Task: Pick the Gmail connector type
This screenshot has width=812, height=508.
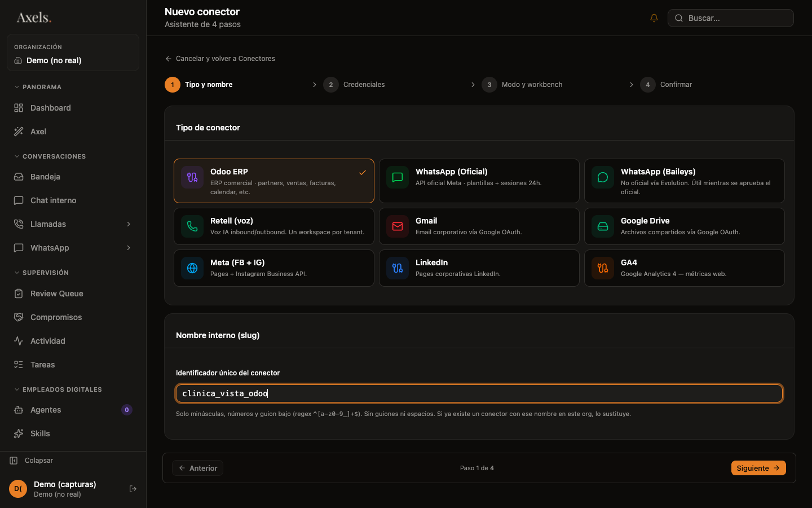Action: (479, 226)
